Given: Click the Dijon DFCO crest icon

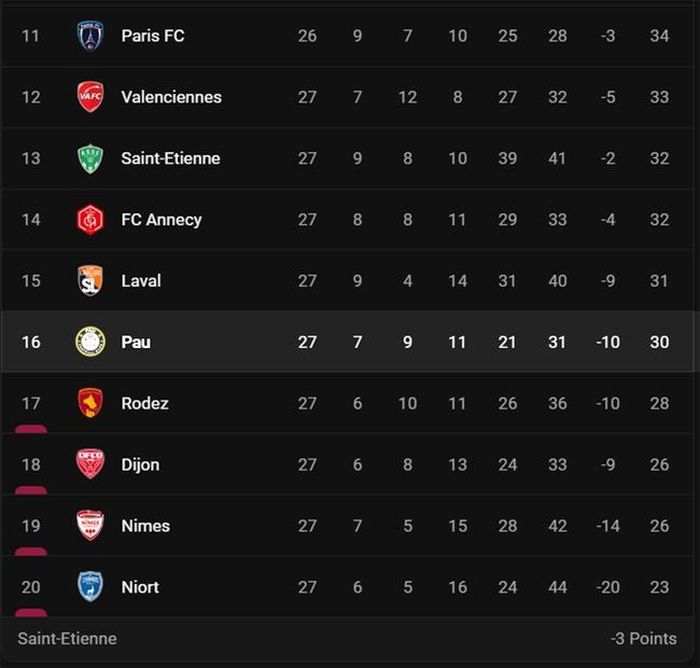Looking at the screenshot, I should 90,464.
